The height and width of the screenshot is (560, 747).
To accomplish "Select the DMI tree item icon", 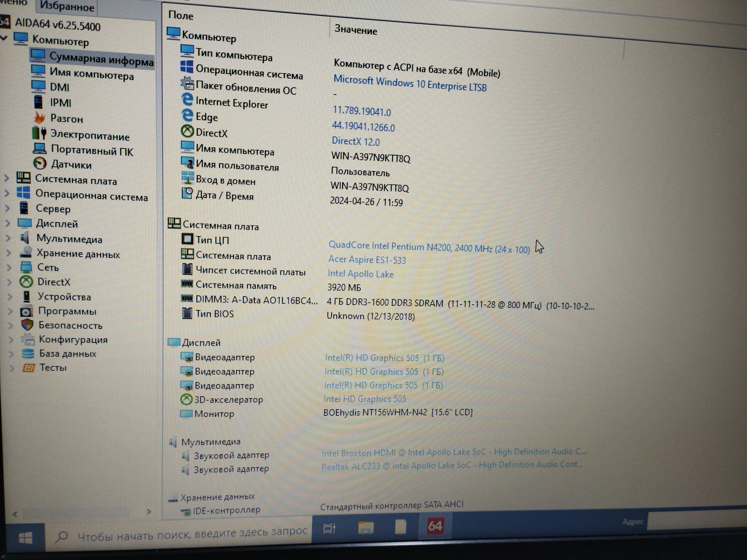I will click(x=38, y=86).
